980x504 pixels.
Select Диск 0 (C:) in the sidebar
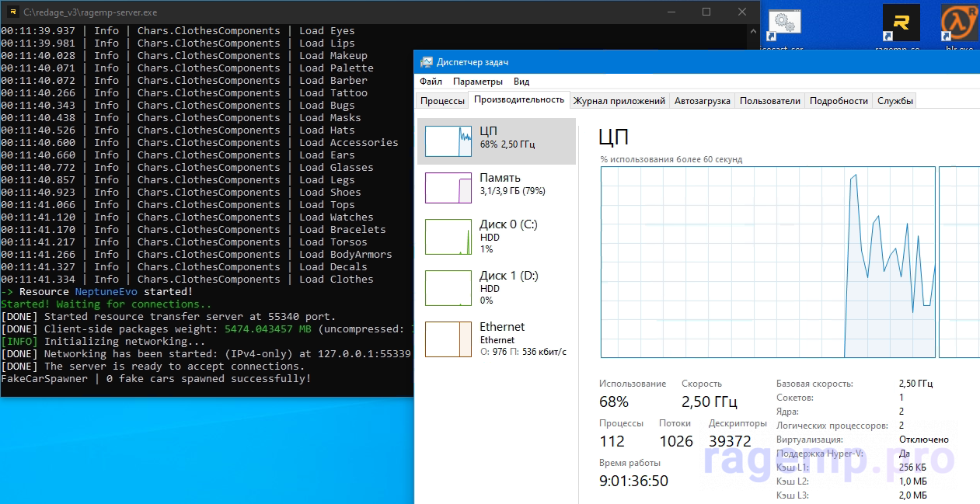[497, 237]
